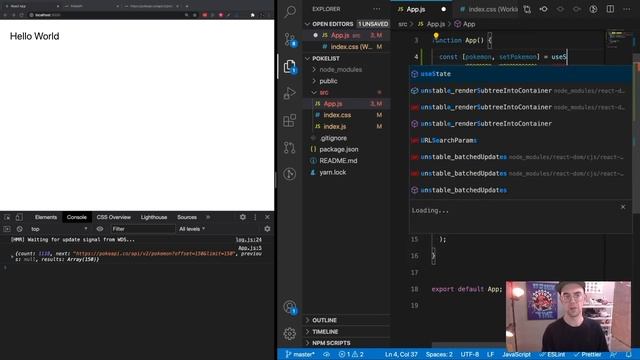The width and height of the screenshot is (640, 360).
Task: Show console sidebar icon
Action: 7,229
